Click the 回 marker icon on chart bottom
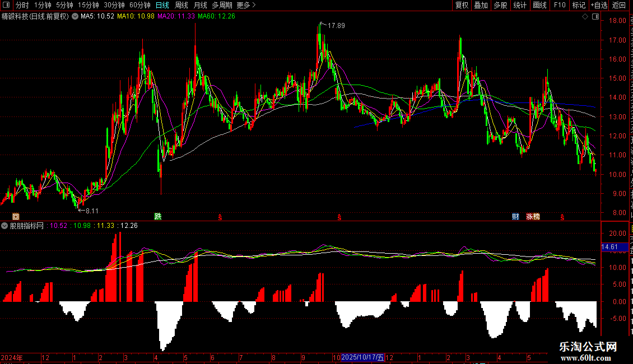The height and width of the screenshot is (364, 633). [16, 217]
